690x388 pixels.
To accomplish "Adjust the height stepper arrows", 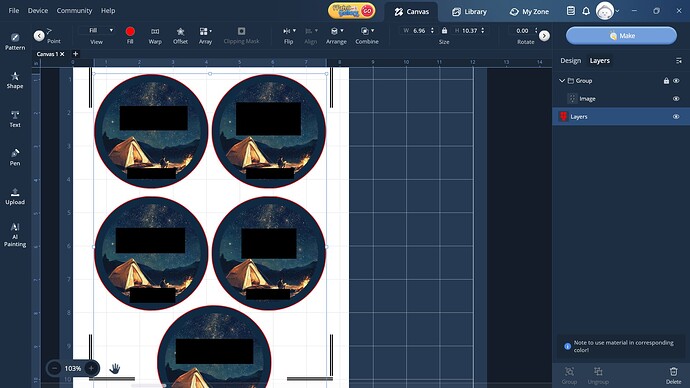I will [483, 31].
